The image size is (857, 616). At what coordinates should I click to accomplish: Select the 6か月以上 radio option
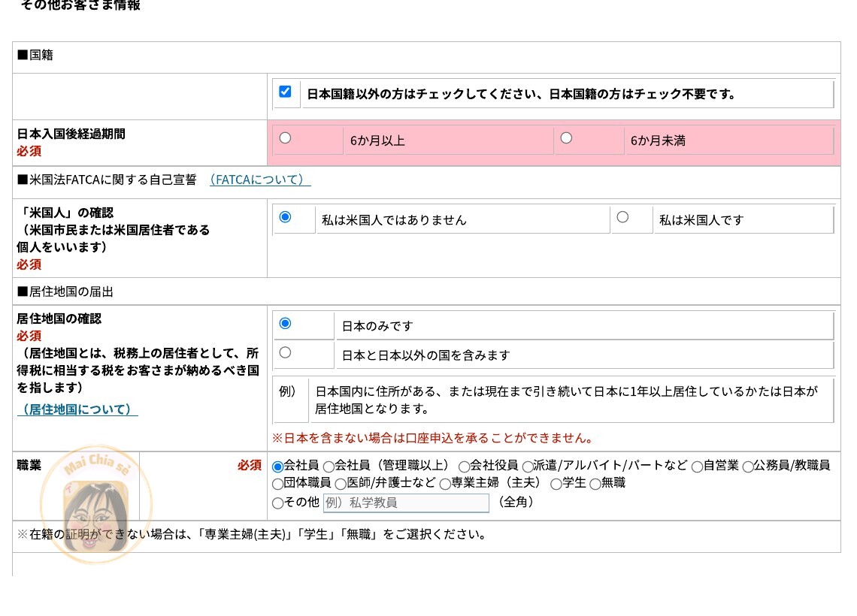tap(286, 138)
